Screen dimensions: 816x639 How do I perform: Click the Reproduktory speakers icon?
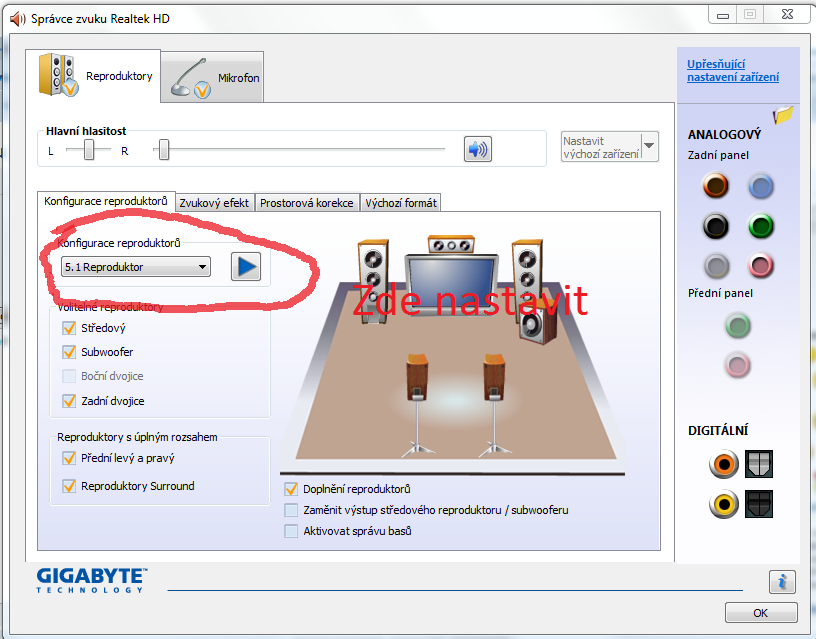(58, 75)
